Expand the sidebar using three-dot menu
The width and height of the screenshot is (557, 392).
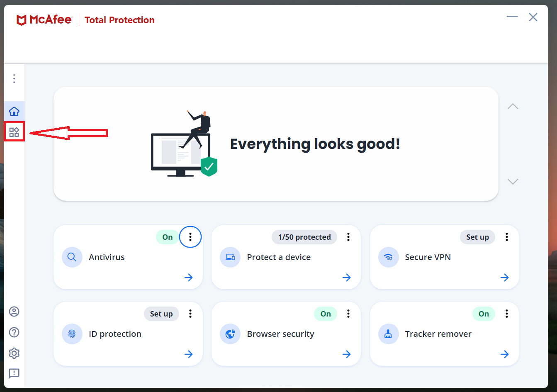(14, 78)
